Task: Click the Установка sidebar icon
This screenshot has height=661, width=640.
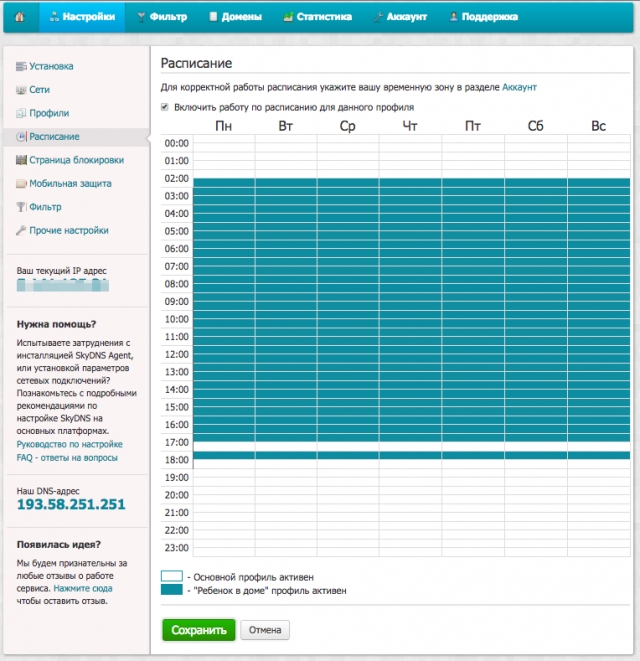Action: click(x=21, y=66)
